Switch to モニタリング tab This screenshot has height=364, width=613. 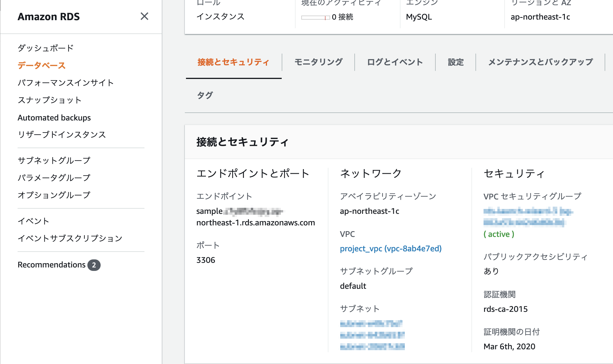pos(319,62)
